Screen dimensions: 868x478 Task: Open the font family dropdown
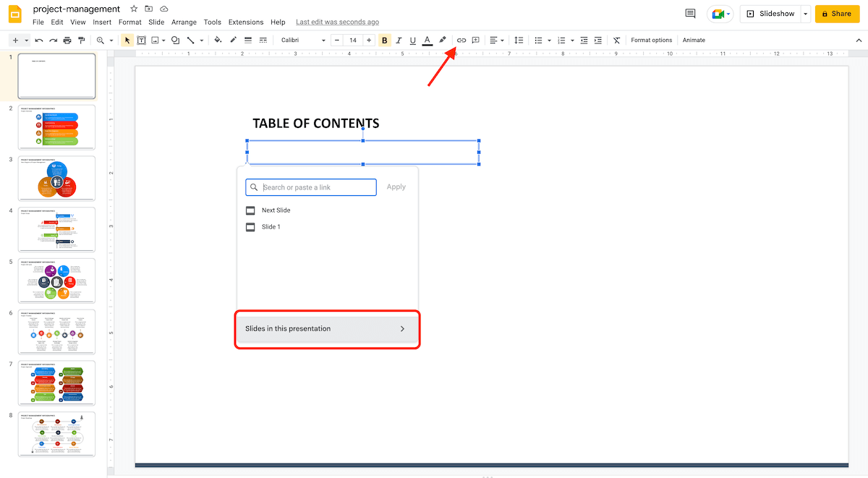pos(300,40)
